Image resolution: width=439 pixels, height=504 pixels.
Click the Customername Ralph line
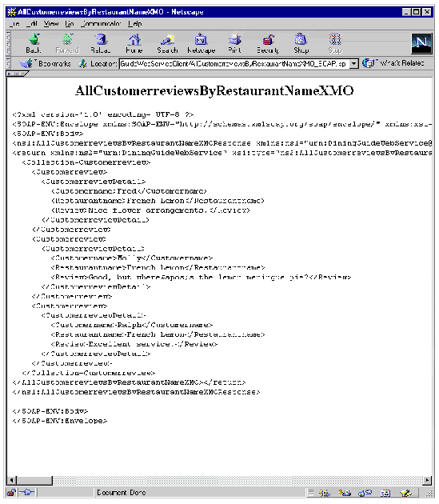(x=132, y=325)
